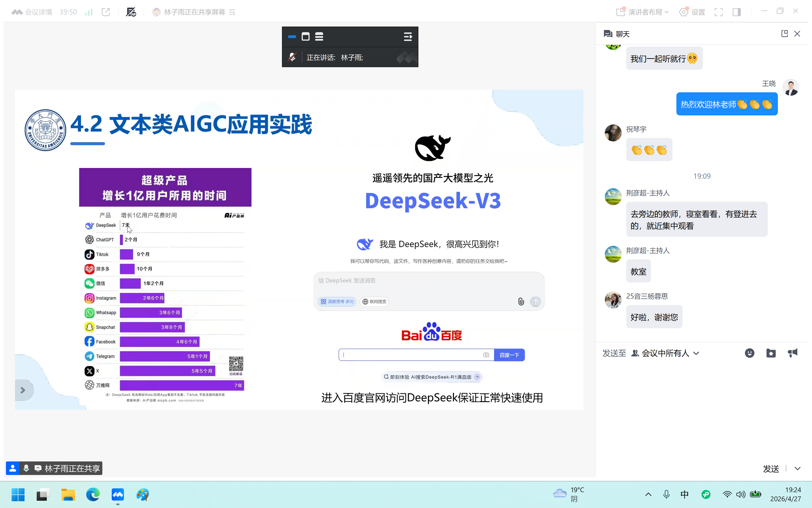Open the 林子雨正在共享屏幕 sharing menu
Viewport: 812px width, 508px height.
194,12
